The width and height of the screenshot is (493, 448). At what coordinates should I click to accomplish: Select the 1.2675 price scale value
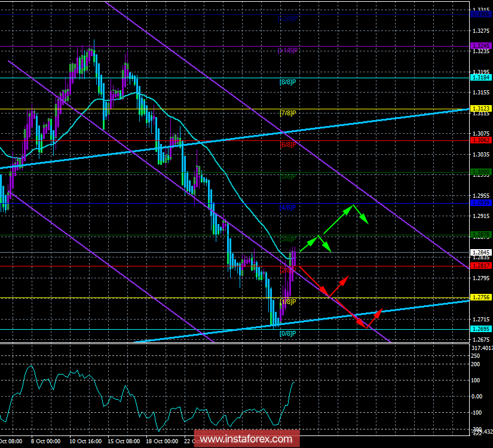481,339
